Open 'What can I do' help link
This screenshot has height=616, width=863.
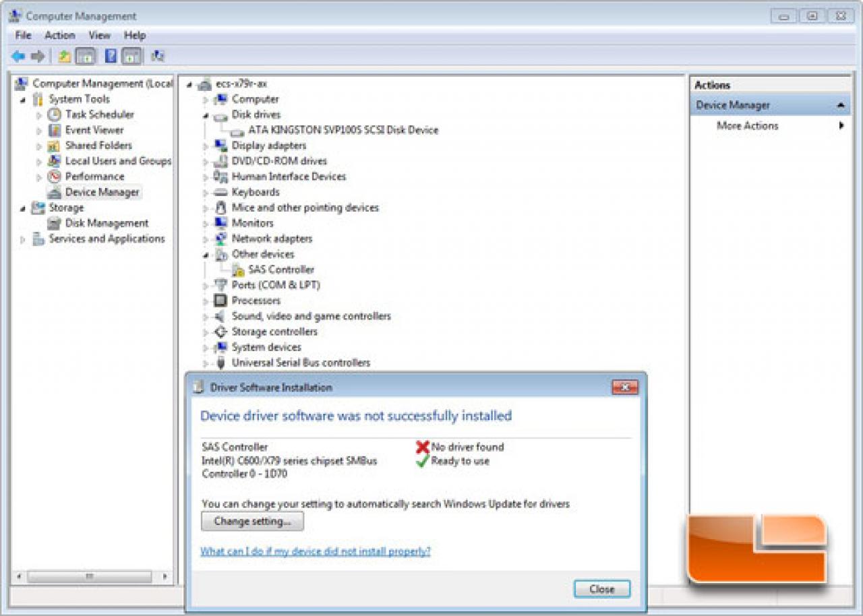coord(316,551)
